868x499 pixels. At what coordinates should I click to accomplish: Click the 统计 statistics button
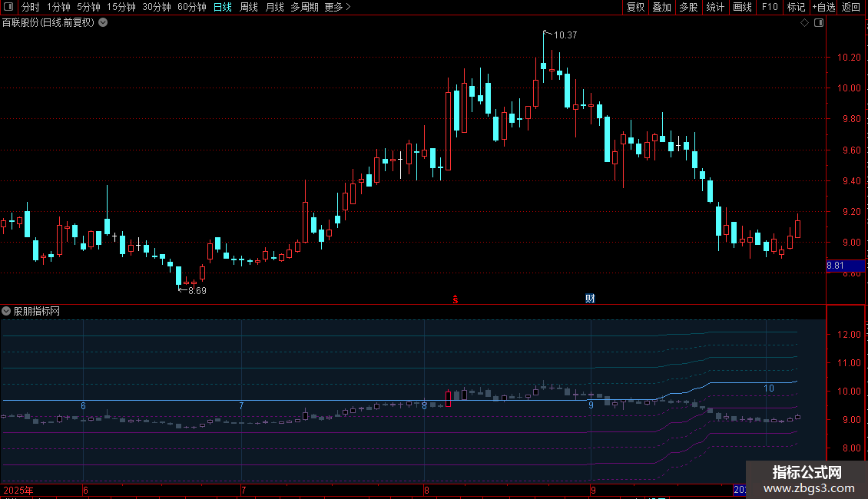pyautogui.click(x=715, y=7)
